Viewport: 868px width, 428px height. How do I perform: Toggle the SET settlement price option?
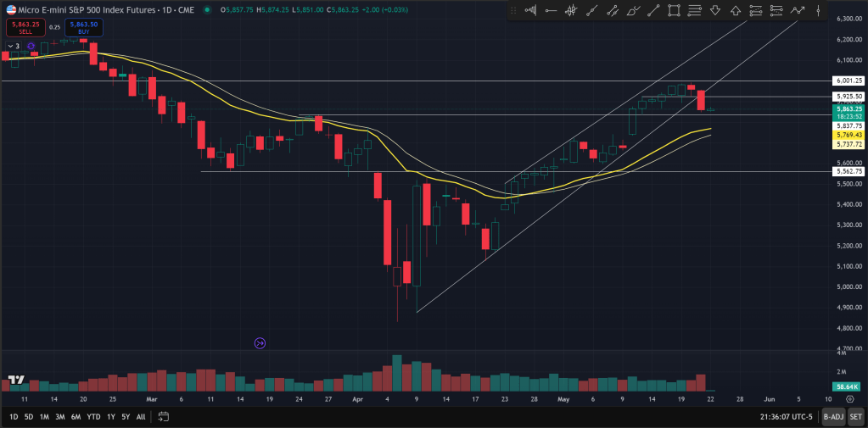pos(855,417)
